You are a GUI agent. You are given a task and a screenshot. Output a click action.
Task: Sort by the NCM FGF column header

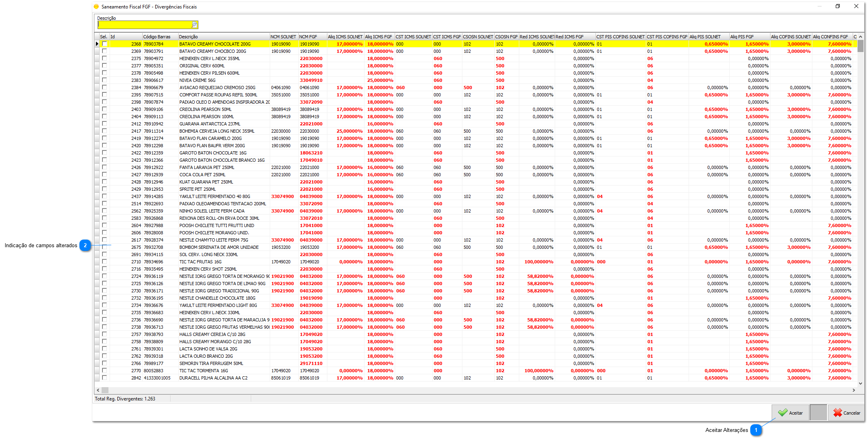[x=312, y=37]
